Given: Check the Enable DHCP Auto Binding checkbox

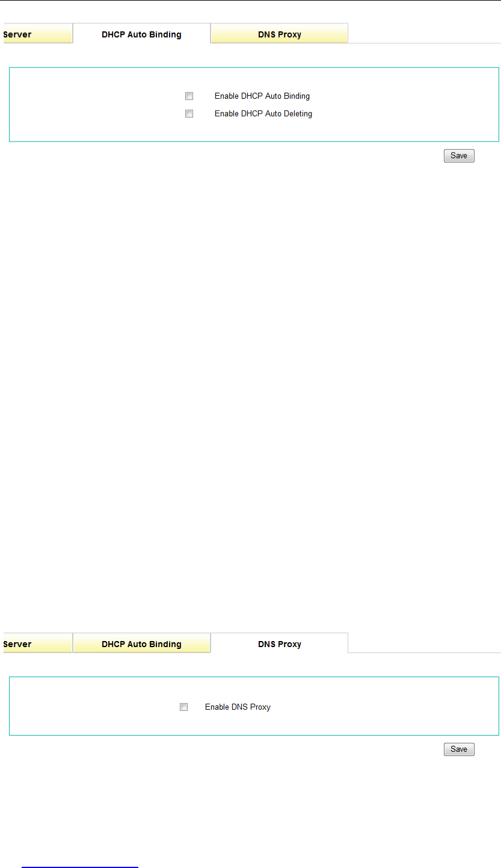Looking at the screenshot, I should coord(189,96).
